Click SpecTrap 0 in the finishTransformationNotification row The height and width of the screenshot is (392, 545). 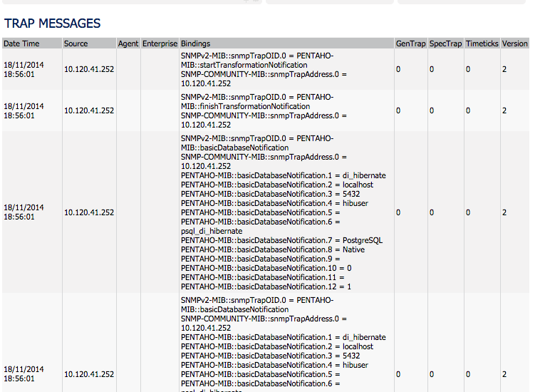(432, 110)
